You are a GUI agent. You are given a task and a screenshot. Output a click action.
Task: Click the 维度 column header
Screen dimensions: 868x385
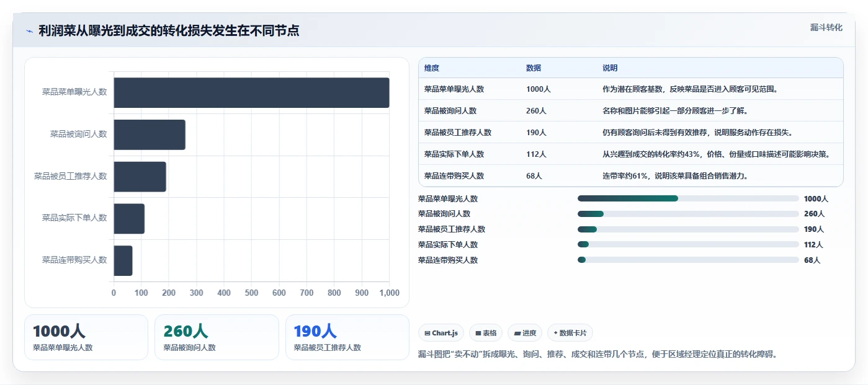[x=432, y=68]
